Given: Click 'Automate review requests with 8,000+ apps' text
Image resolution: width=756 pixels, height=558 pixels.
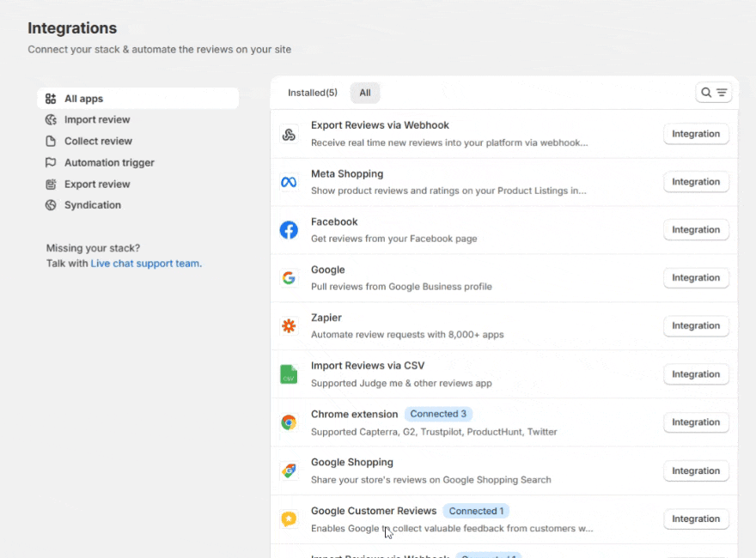Looking at the screenshot, I should (x=407, y=335).
